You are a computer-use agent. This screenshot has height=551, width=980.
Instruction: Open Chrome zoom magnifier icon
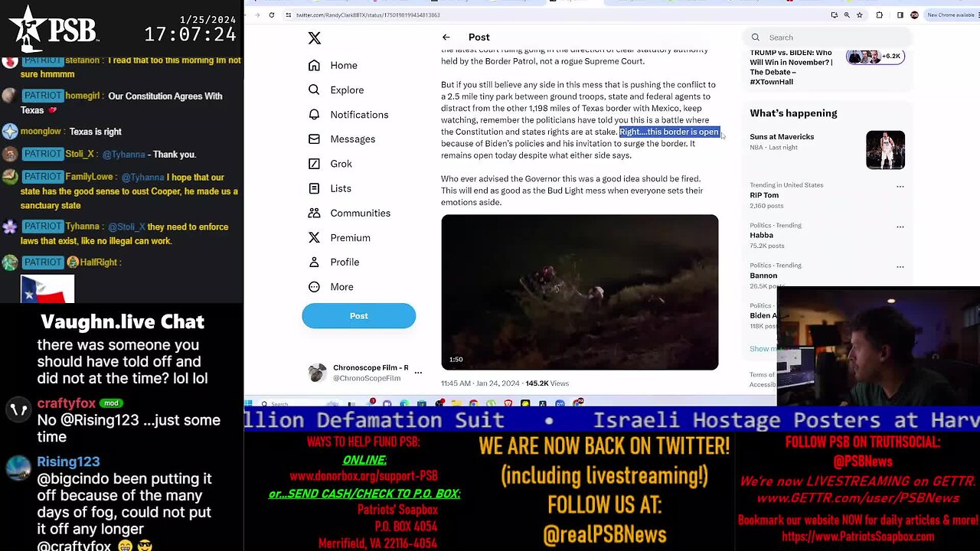coord(846,15)
